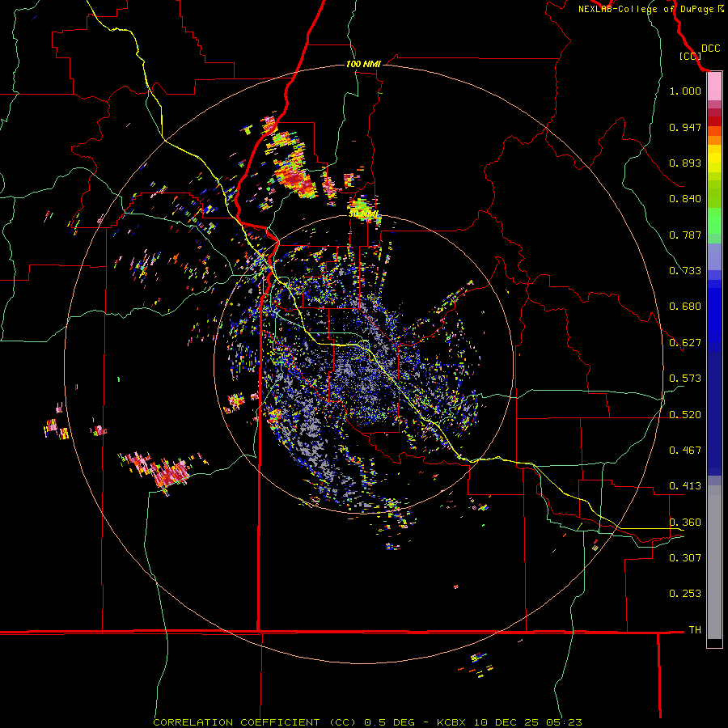Click the 0.680 legend value
Image resolution: width=728 pixels, height=728 pixels.
coord(685,307)
